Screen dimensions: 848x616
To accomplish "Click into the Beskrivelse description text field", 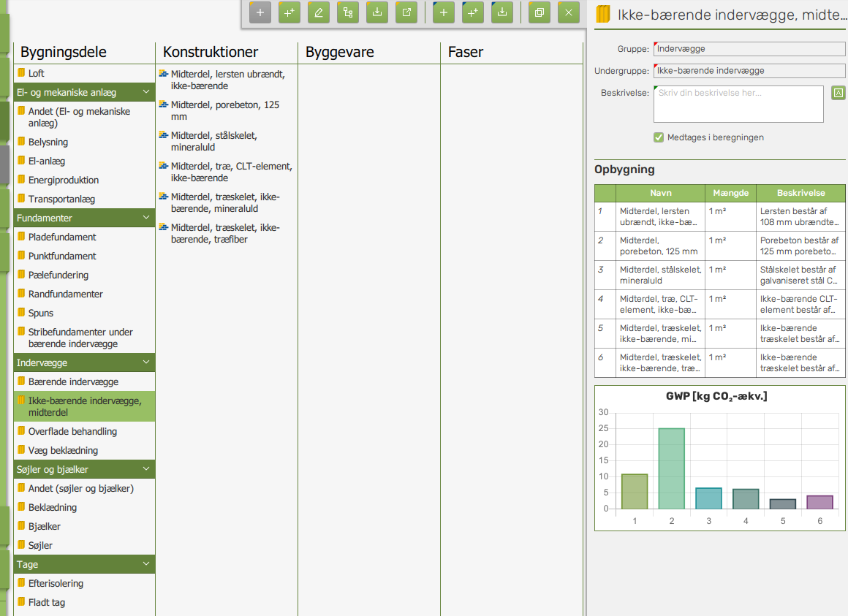I will (738, 104).
